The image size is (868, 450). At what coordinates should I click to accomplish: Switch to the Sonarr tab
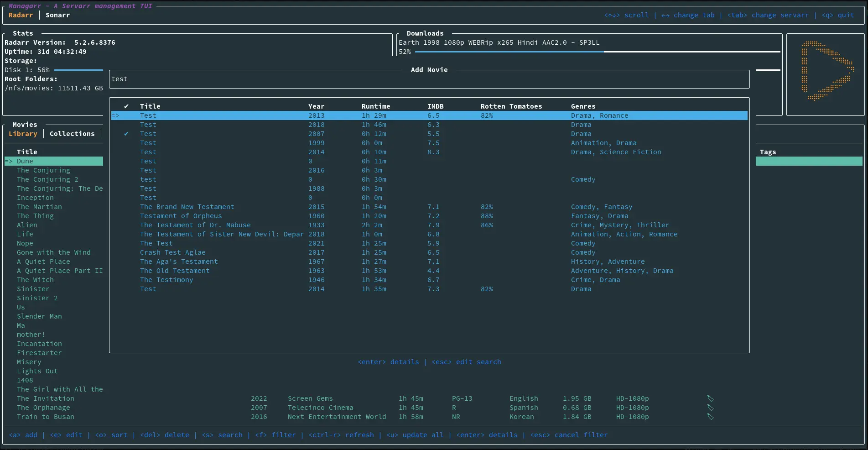pyautogui.click(x=57, y=15)
